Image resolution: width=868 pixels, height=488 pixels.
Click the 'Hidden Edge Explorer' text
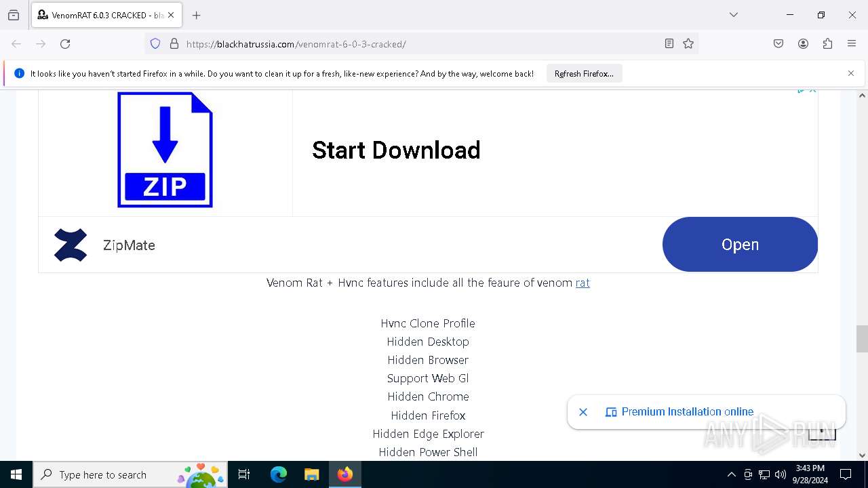click(x=428, y=434)
